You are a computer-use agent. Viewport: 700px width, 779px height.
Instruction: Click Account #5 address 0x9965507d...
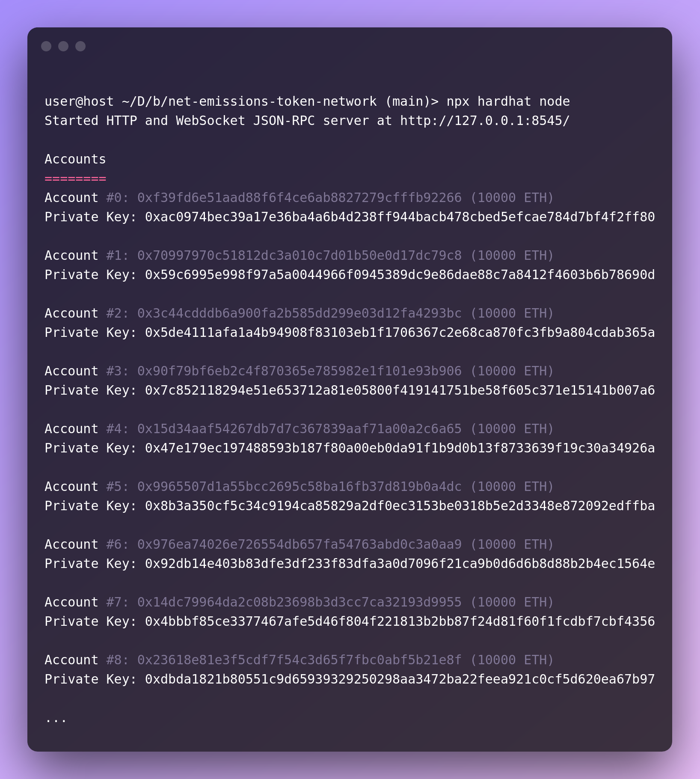tap(300, 487)
